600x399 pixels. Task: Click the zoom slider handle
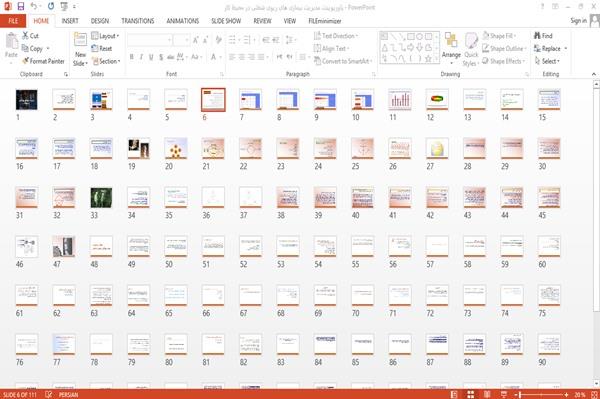[520, 394]
